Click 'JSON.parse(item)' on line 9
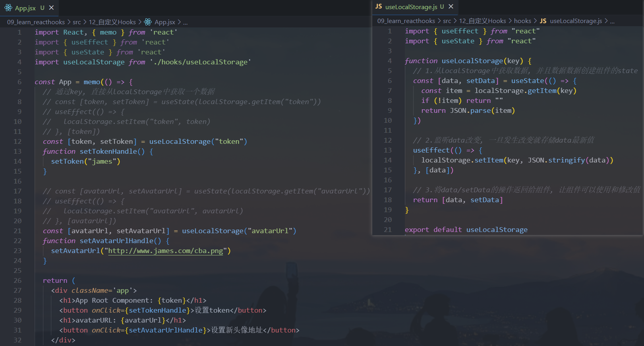The image size is (644, 346). point(482,110)
